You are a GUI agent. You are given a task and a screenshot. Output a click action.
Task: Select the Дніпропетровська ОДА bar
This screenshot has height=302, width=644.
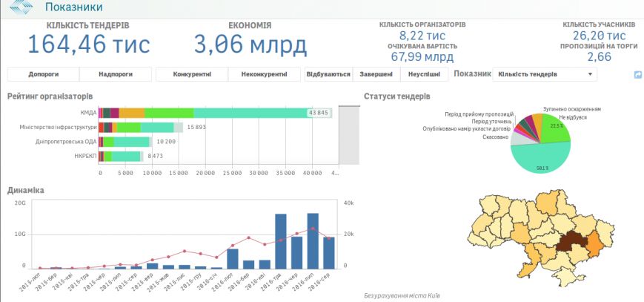tap(125, 142)
